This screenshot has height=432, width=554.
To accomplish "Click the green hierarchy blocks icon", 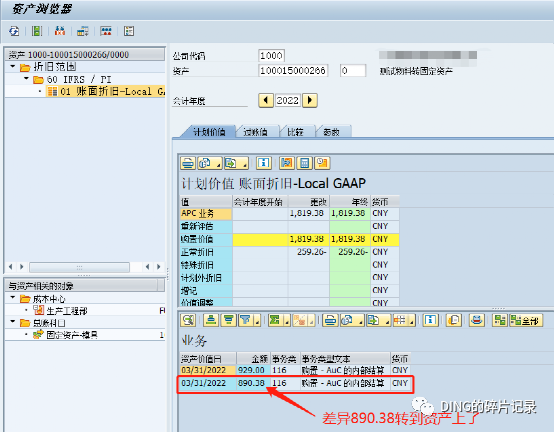I will pyautogui.click(x=500, y=320).
